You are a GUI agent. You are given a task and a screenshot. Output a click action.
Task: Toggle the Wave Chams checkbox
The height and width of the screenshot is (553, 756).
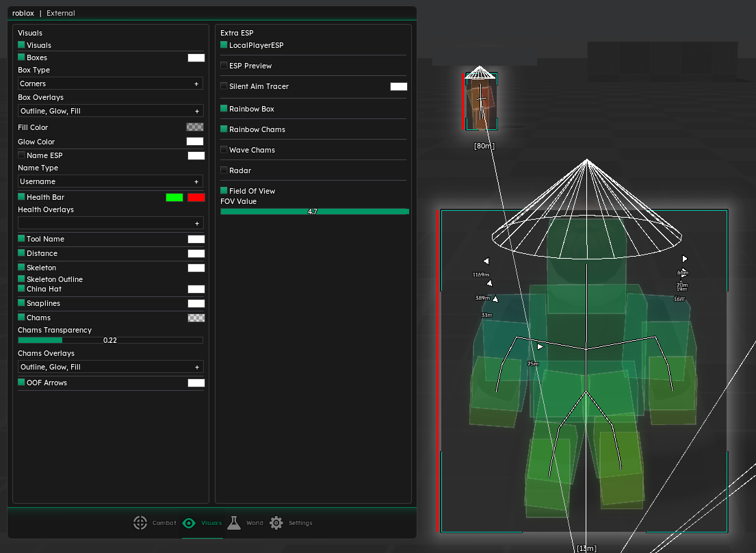tap(224, 150)
